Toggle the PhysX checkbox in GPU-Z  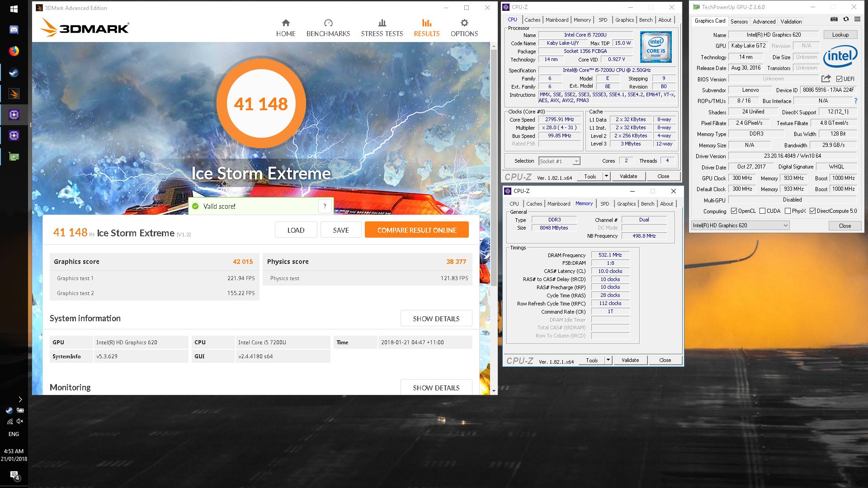click(788, 211)
